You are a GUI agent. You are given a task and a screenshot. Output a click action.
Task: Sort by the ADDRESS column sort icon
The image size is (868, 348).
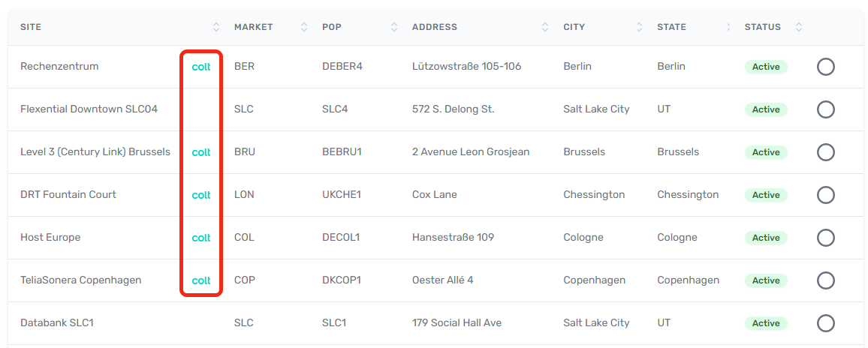[545, 27]
